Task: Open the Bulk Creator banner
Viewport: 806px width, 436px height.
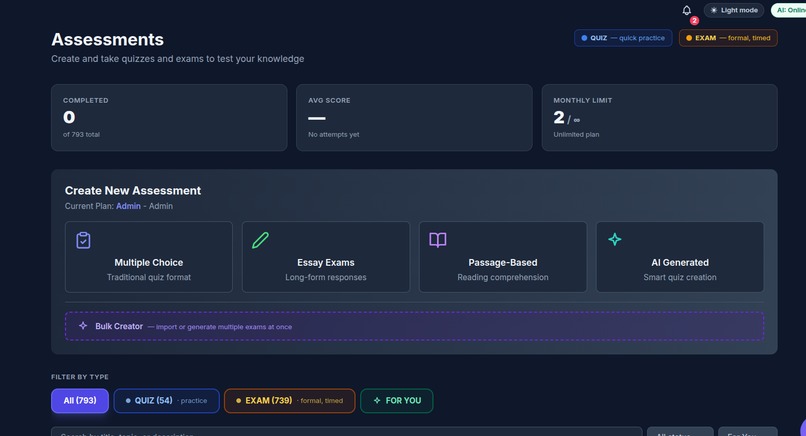Action: coord(414,326)
